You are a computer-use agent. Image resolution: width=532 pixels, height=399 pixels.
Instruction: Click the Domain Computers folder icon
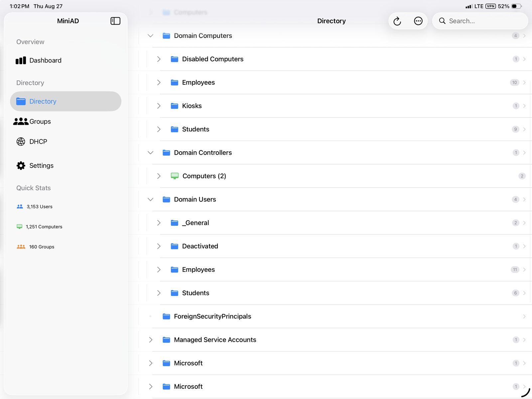[x=166, y=36]
